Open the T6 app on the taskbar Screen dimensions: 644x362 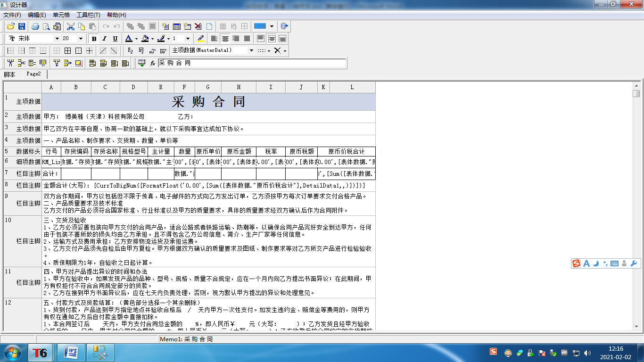click(x=40, y=352)
